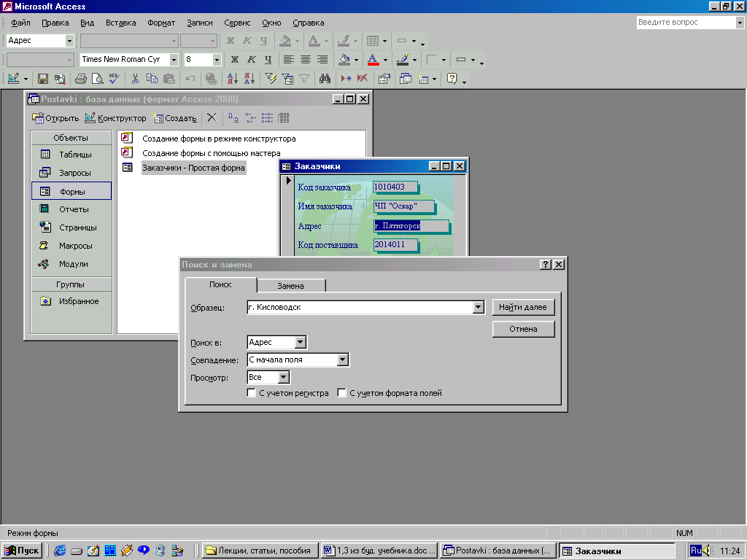Viewport: 747px width, 560px height.
Task: Click the 'Найти далее' button
Action: 523,307
